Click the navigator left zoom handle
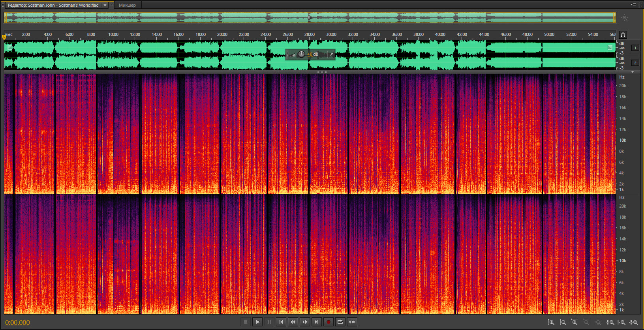 coord(5,17)
